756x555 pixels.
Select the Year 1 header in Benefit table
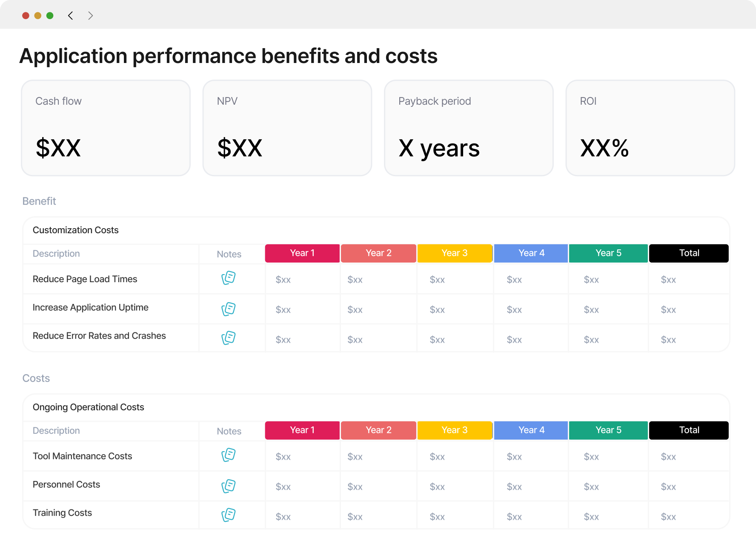pyautogui.click(x=302, y=253)
